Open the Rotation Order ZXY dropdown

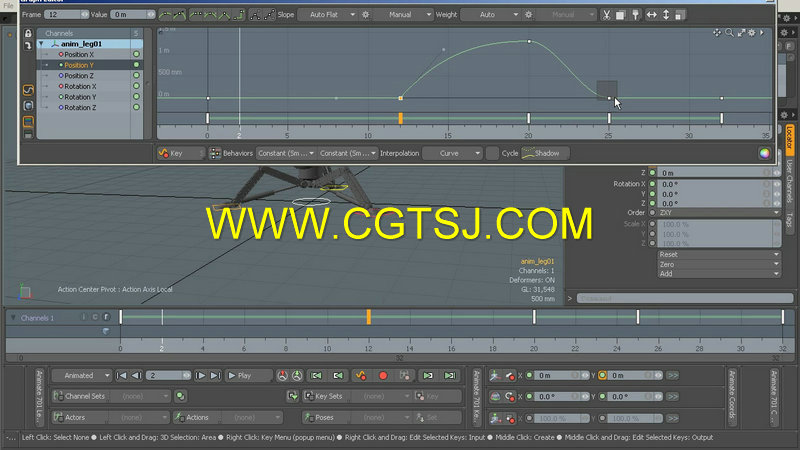(x=719, y=212)
